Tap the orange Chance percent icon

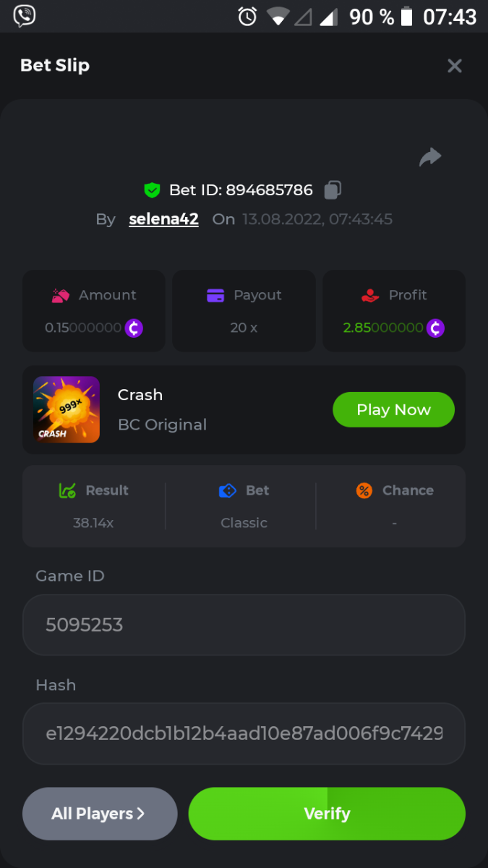point(364,490)
